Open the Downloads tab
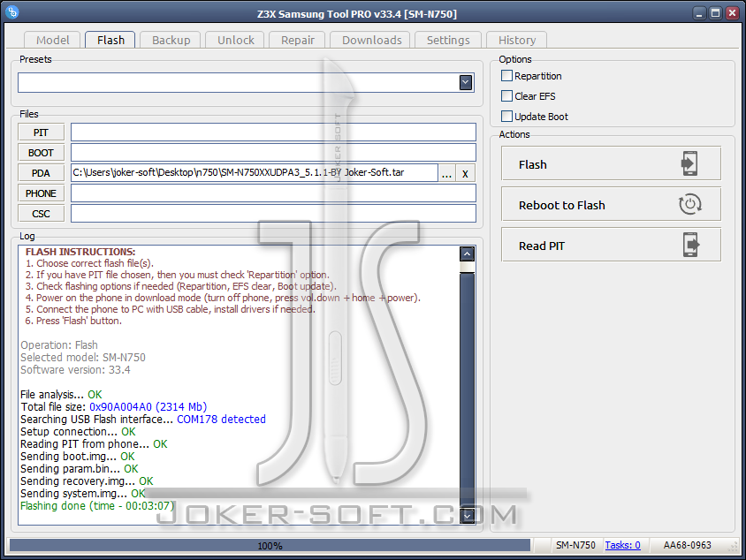The height and width of the screenshot is (560, 746). pyautogui.click(x=371, y=40)
